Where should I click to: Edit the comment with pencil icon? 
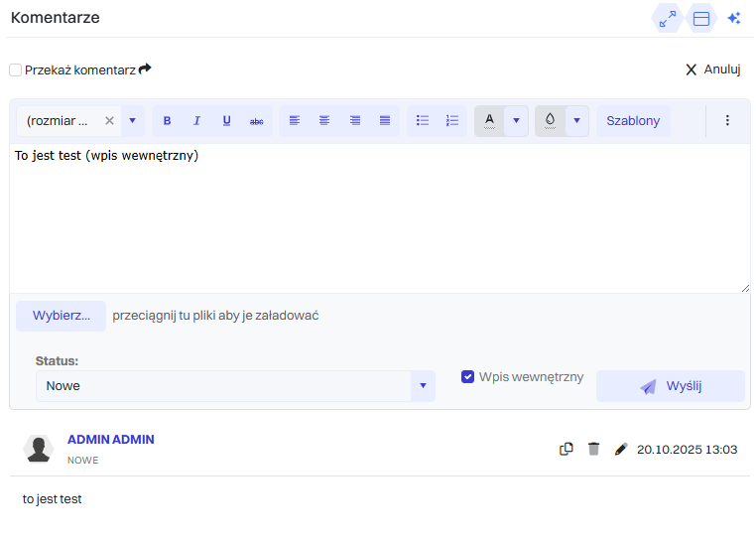[621, 449]
